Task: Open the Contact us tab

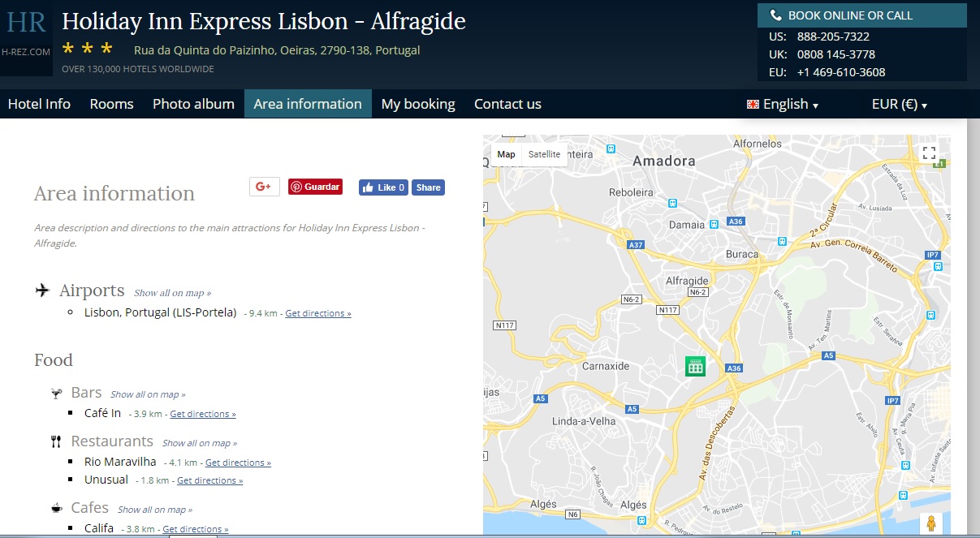Action: [507, 104]
